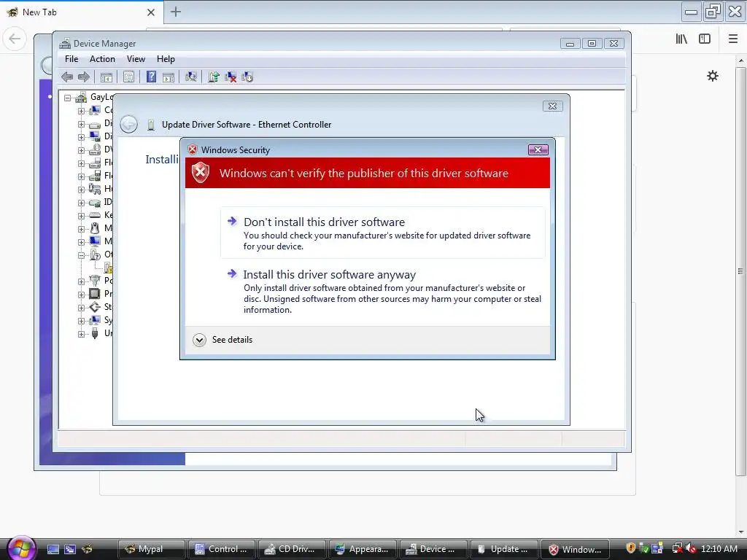Open a new browser tab with plus
This screenshot has width=747, height=560.
[x=176, y=12]
